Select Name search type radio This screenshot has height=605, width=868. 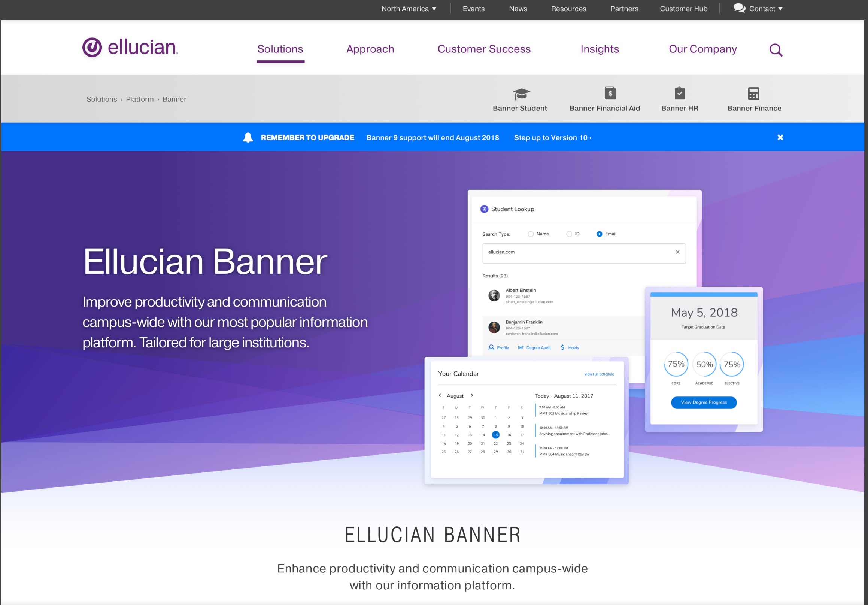(531, 234)
